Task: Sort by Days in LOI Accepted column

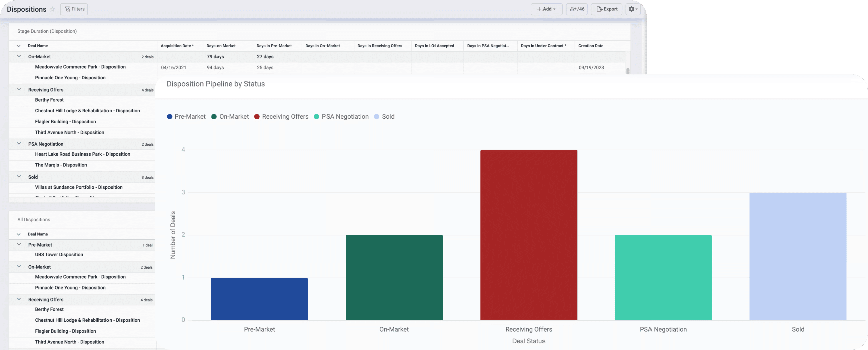Action: point(435,46)
